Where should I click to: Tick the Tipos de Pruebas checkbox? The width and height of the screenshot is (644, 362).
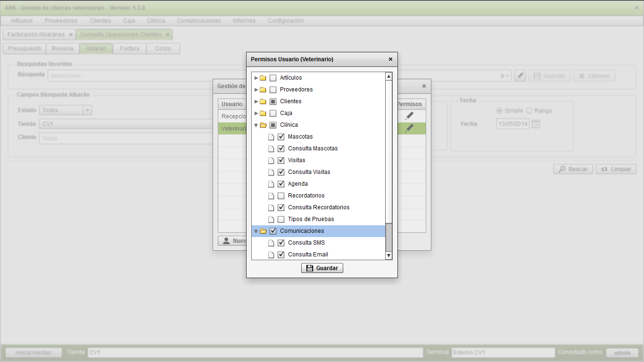pos(281,219)
